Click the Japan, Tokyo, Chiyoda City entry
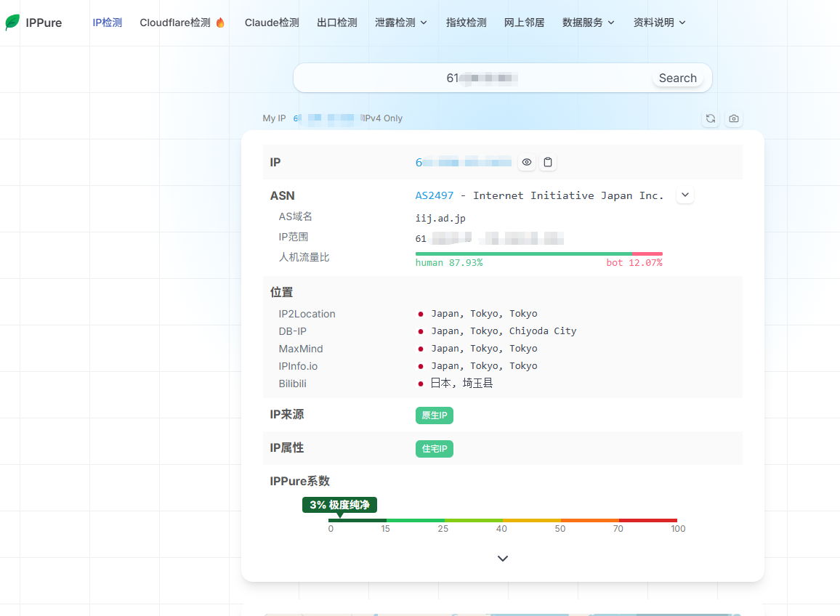 pyautogui.click(x=504, y=331)
